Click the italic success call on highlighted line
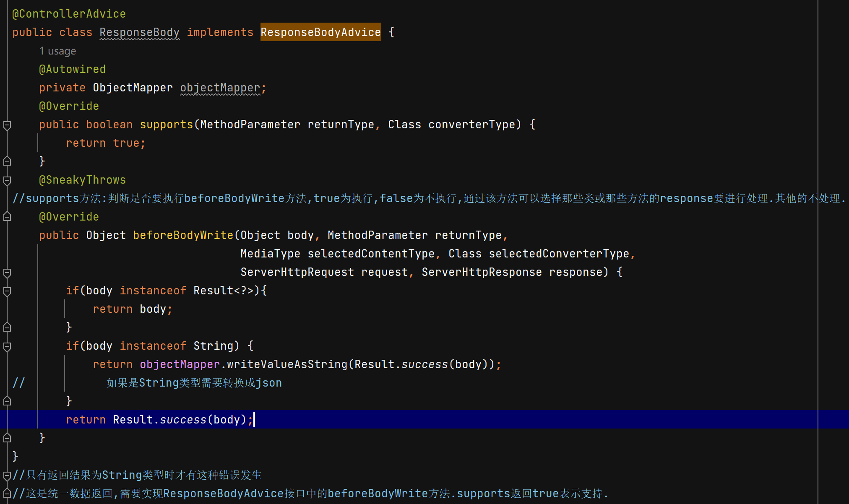Image resolution: width=849 pixels, height=504 pixels. (183, 420)
